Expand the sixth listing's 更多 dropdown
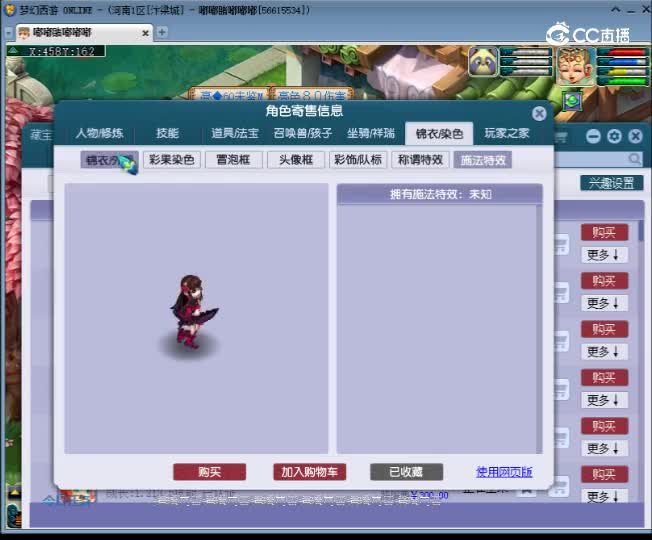The image size is (652, 540). coord(604,496)
